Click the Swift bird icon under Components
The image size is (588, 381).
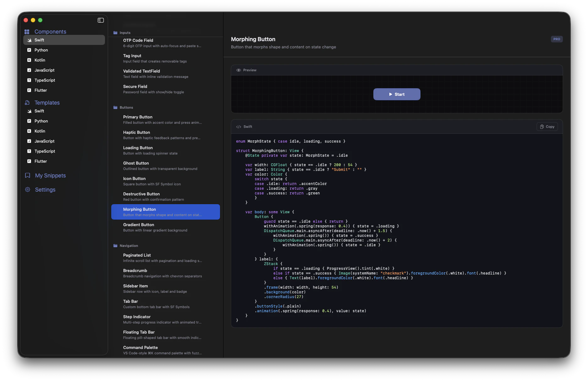tap(29, 40)
